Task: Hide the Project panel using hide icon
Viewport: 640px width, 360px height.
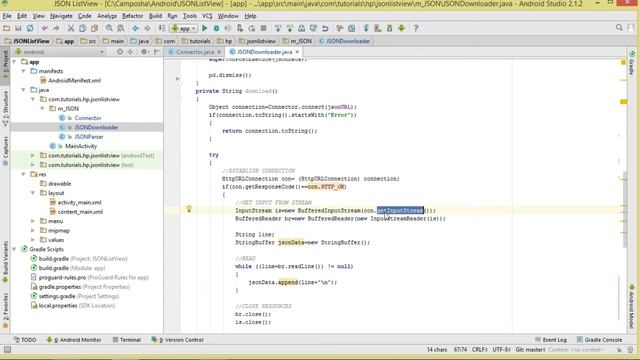Action: 157,52
